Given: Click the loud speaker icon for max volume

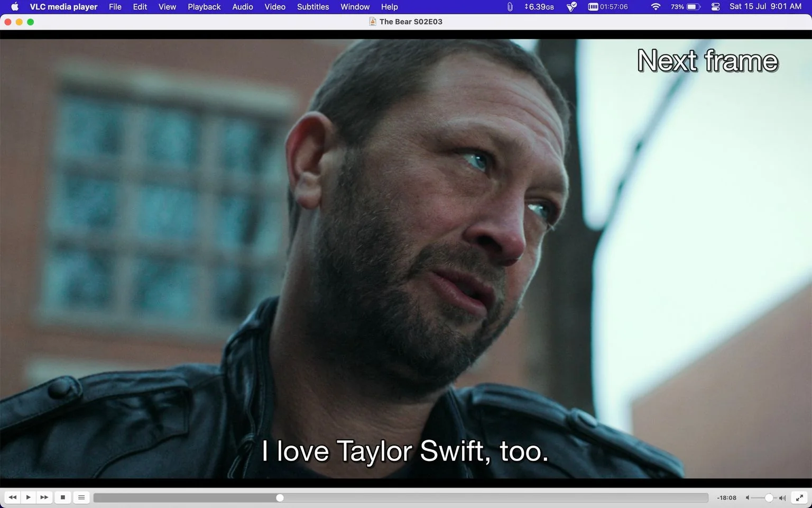Looking at the screenshot, I should [x=782, y=498].
